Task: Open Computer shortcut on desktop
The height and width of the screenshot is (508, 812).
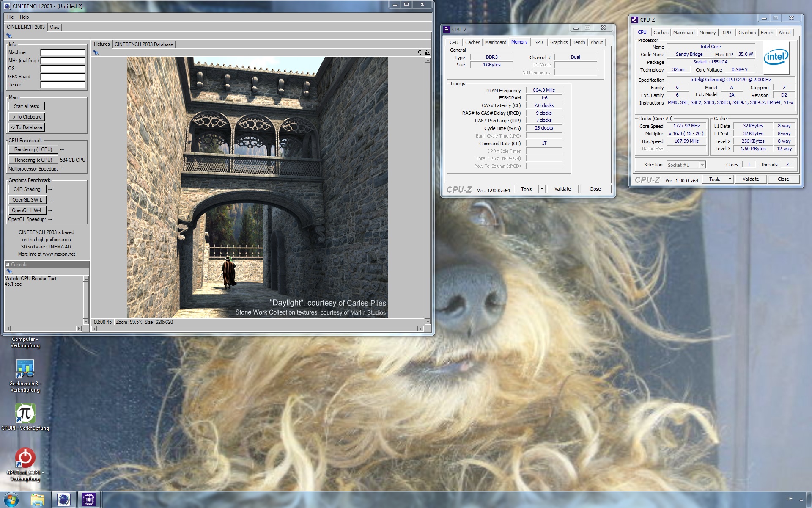Action: tap(25, 342)
